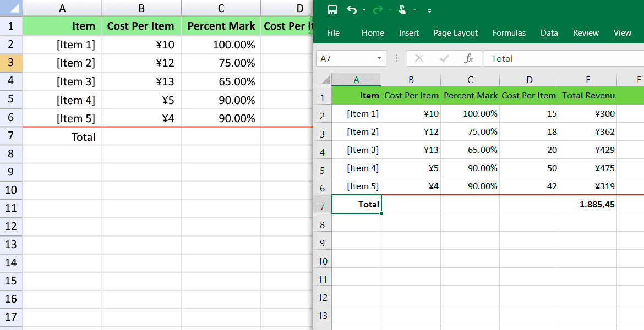The height and width of the screenshot is (330, 644).
Task: Click the cell with value 42 in Excel
Action: [530, 186]
